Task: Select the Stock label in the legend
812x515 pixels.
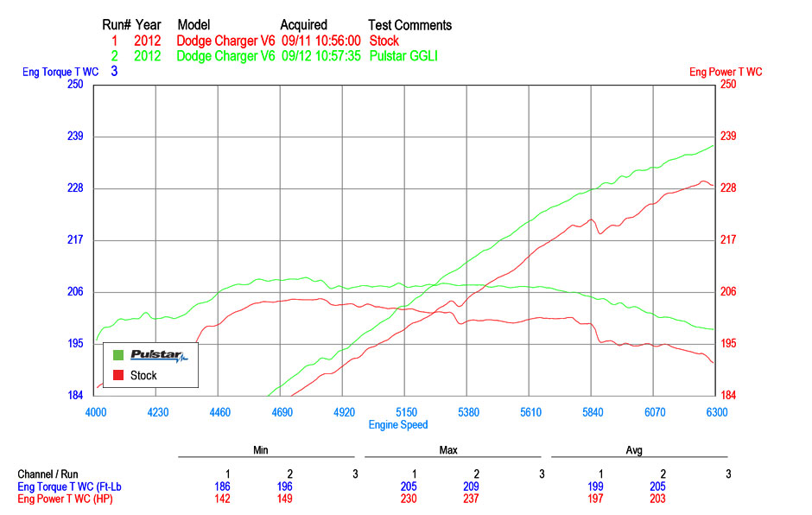Action: point(143,375)
